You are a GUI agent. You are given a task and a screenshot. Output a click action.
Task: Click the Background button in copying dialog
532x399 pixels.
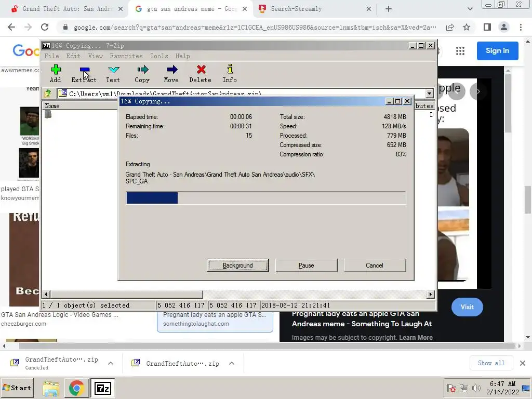238,265
